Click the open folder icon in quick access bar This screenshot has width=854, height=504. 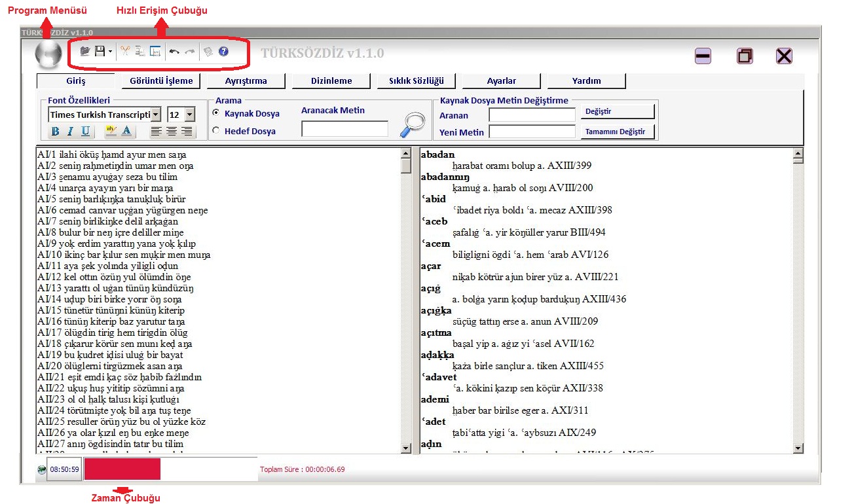(x=84, y=51)
